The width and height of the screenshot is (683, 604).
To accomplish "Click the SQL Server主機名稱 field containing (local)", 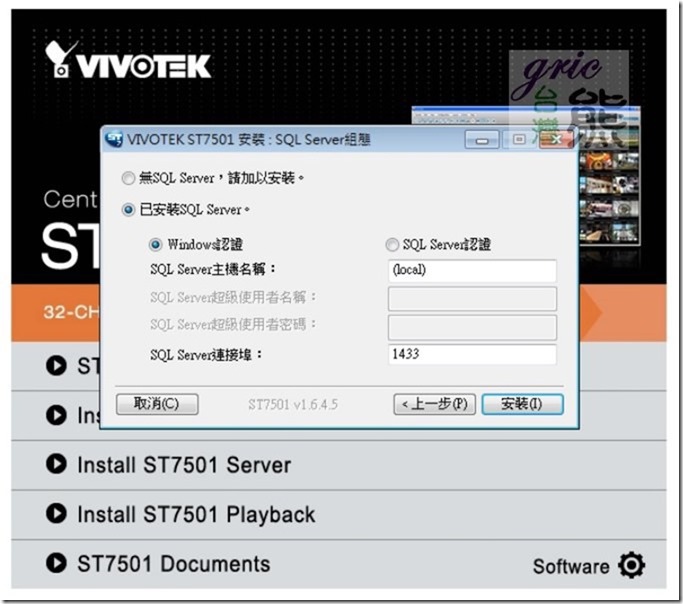I will [x=472, y=270].
